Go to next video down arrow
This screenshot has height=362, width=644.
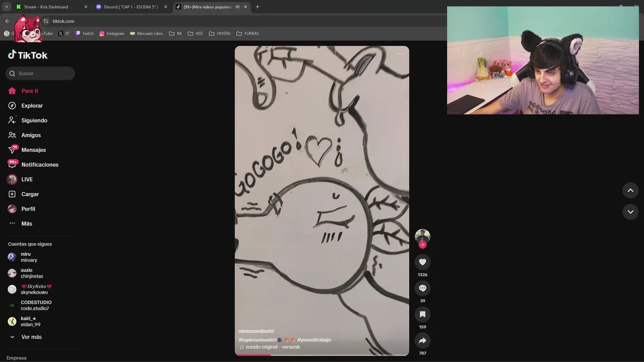630,212
